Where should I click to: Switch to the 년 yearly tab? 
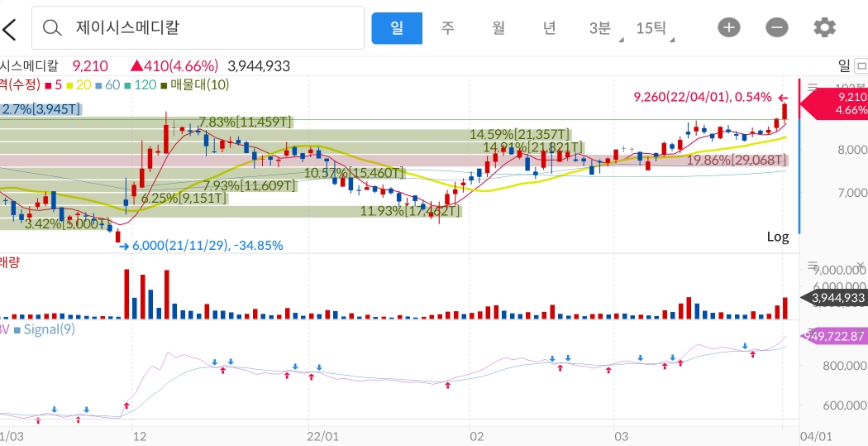549,27
